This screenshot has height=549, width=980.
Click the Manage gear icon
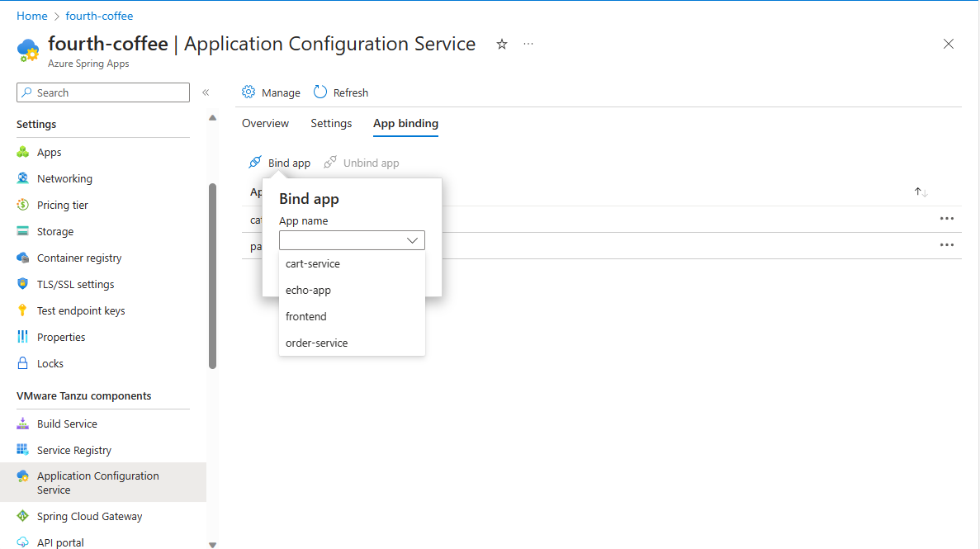click(249, 92)
